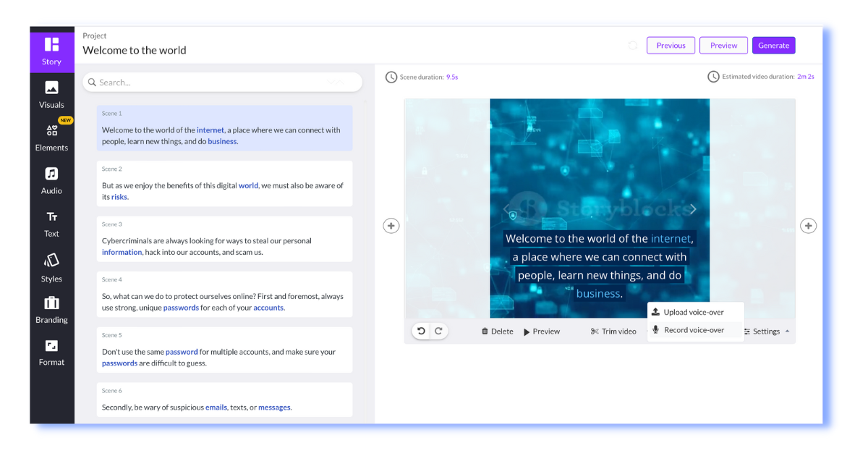868x456 pixels.
Task: Expand the scene Settings dropdown
Action: click(767, 332)
